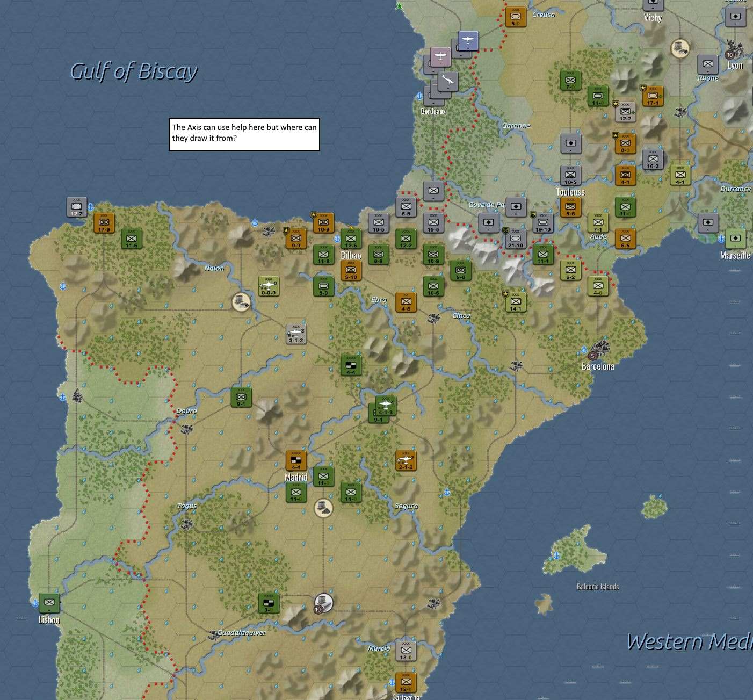Screen dimensions: 753x700
Task: Select the gray 12-2 naval unit offshore
Action: click(x=77, y=207)
